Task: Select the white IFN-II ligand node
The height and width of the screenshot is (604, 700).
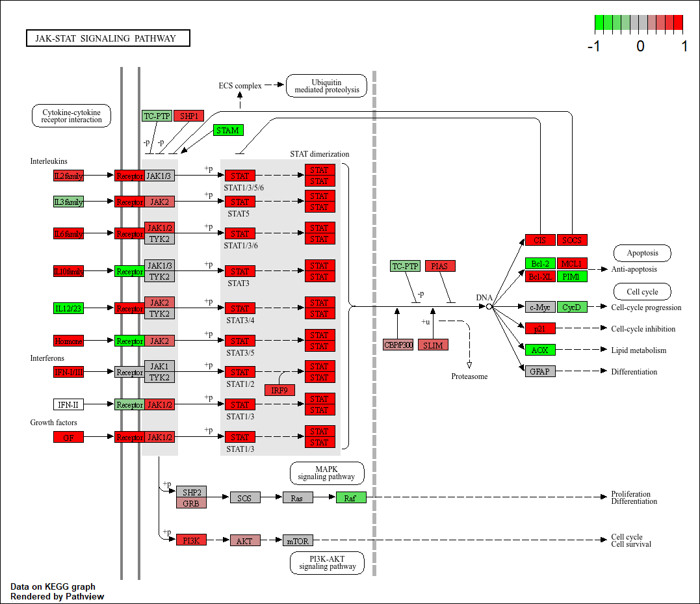Action: [69, 404]
